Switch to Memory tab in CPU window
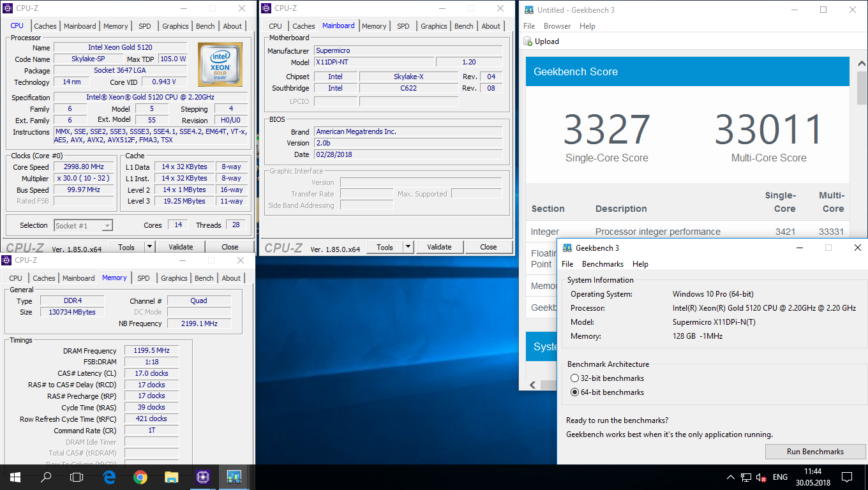 (x=116, y=26)
